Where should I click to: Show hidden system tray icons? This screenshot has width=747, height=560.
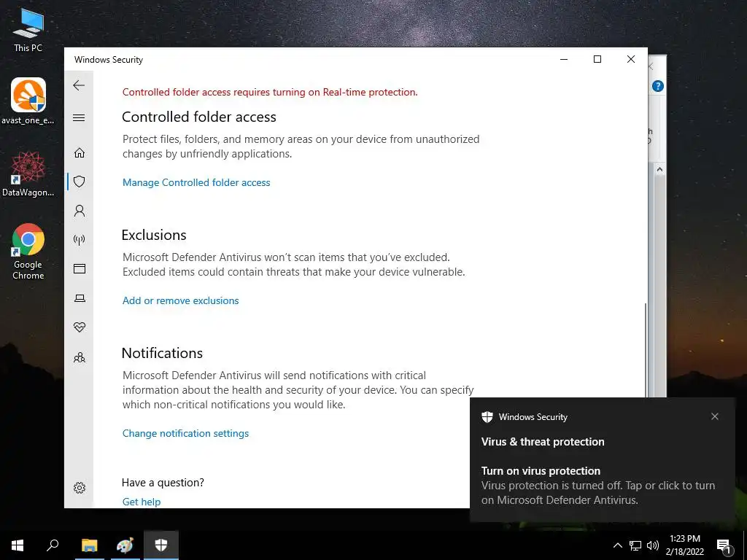click(617, 545)
